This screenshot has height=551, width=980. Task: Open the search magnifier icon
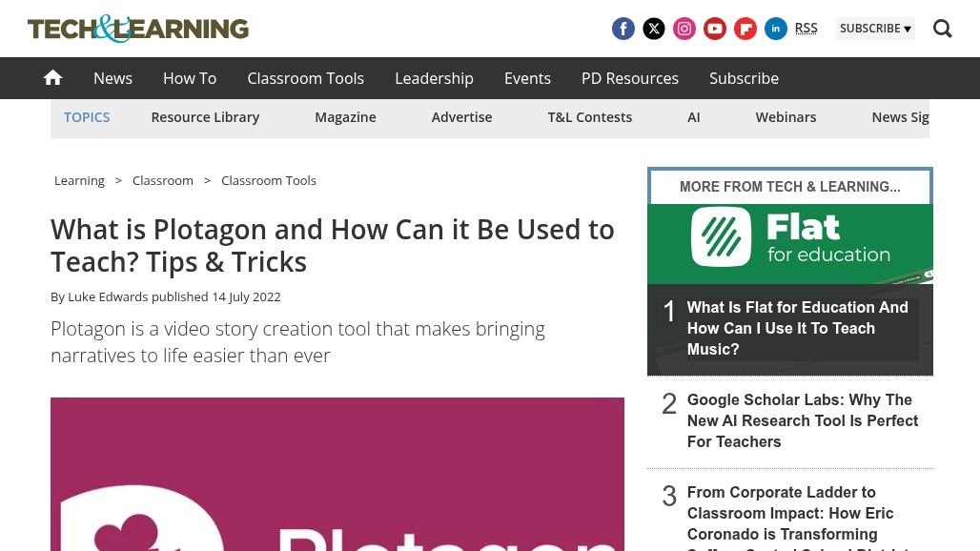(x=943, y=29)
